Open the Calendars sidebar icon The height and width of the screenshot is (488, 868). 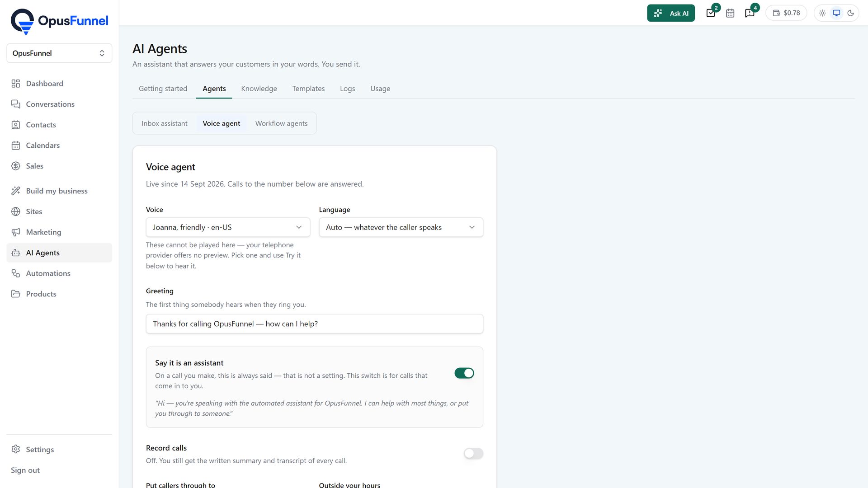(16, 145)
